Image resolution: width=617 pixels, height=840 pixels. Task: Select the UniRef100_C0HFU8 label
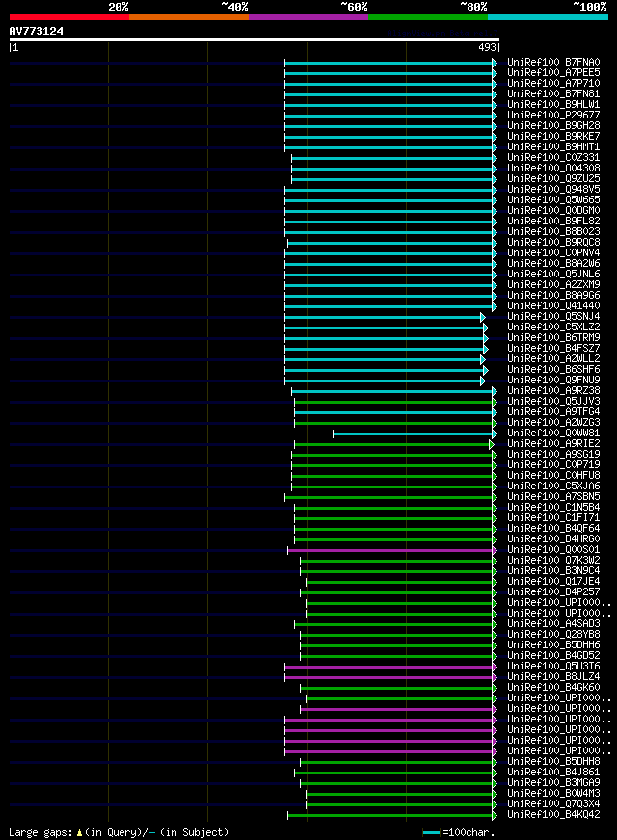[x=553, y=475]
